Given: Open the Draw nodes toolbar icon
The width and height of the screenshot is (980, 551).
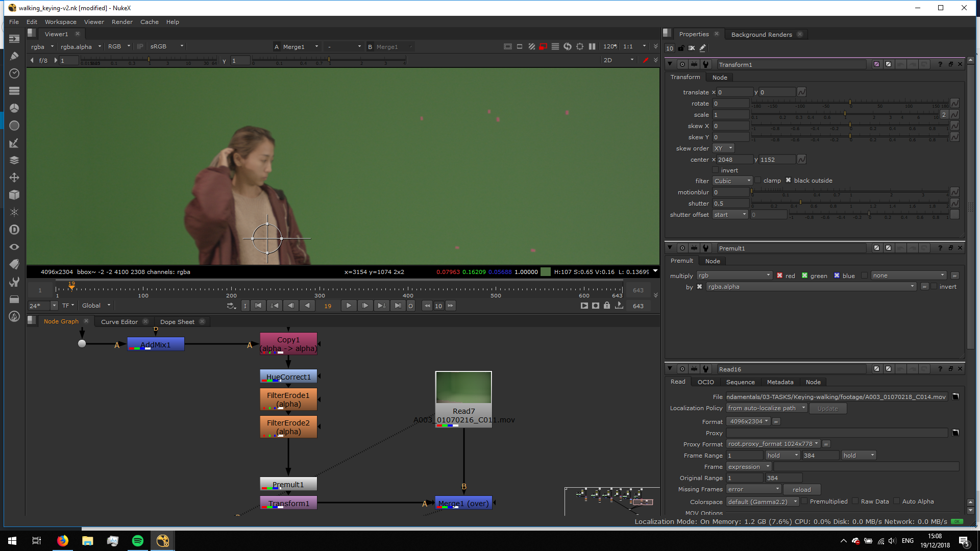Looking at the screenshot, I should coord(14,56).
